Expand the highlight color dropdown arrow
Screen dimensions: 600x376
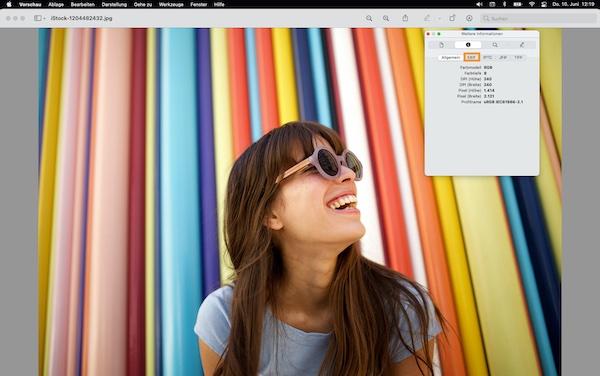[x=439, y=18]
